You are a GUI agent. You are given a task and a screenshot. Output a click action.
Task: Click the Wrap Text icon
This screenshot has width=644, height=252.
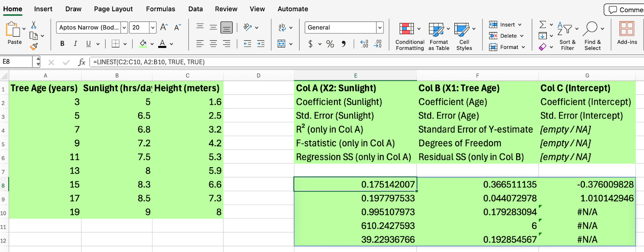tap(282, 27)
